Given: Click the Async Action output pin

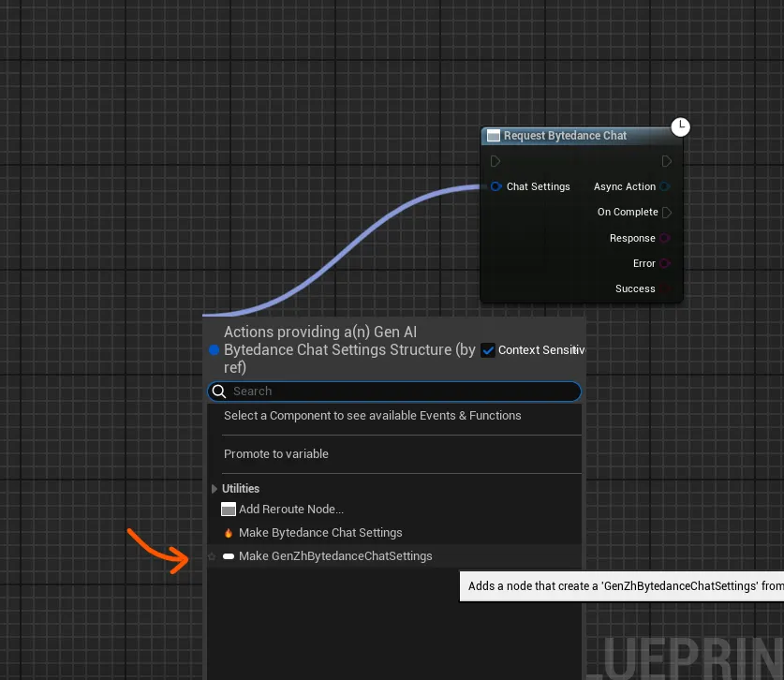Looking at the screenshot, I should point(665,186).
